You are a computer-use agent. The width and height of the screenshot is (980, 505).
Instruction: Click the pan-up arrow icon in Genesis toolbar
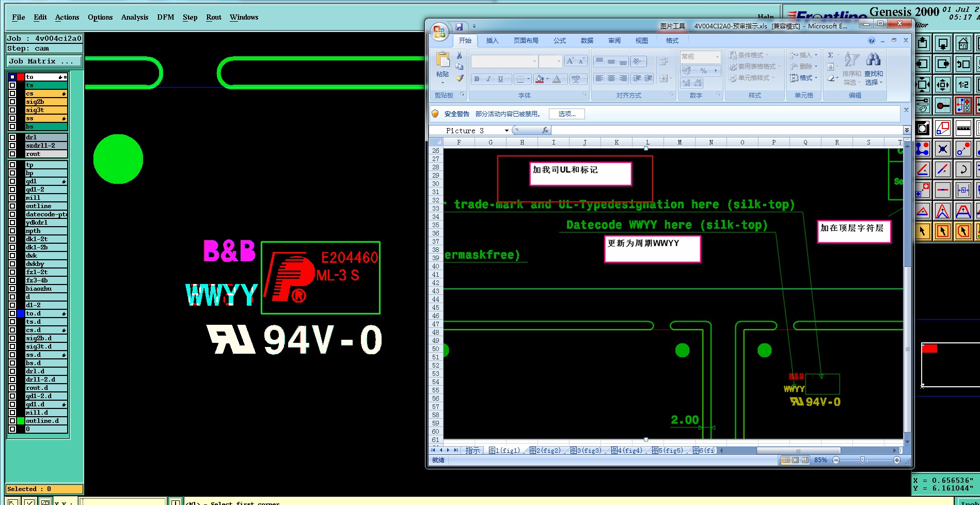tap(923, 44)
